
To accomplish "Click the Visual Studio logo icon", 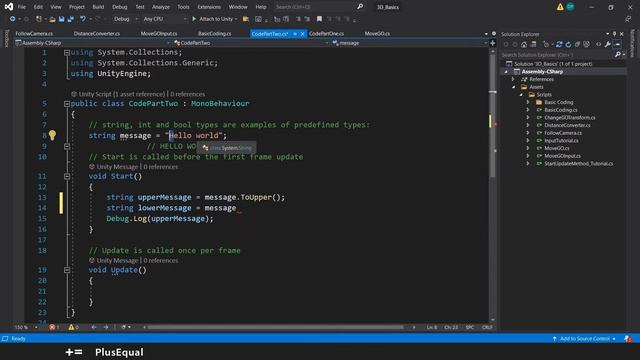I will (x=9, y=7).
